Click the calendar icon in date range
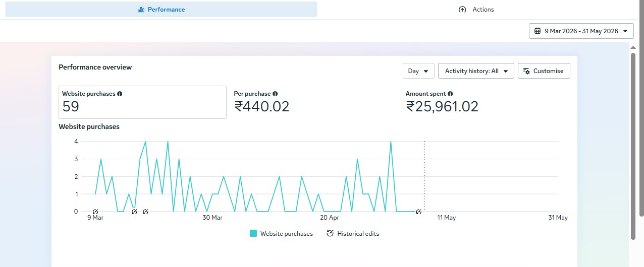 (538, 31)
